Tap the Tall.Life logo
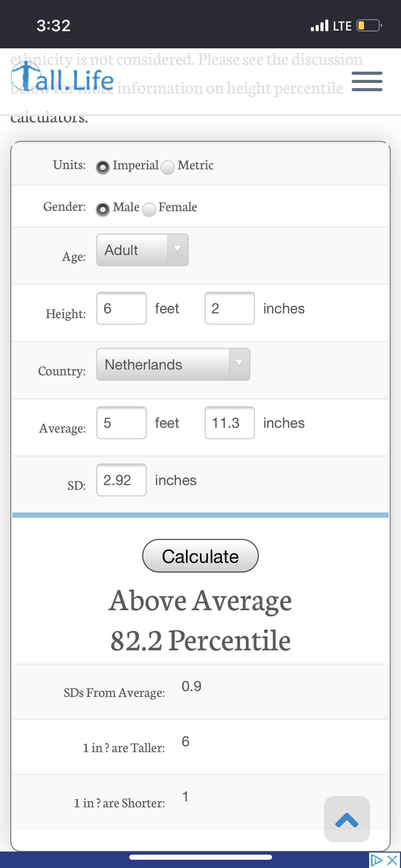The width and height of the screenshot is (401, 868). [x=62, y=78]
